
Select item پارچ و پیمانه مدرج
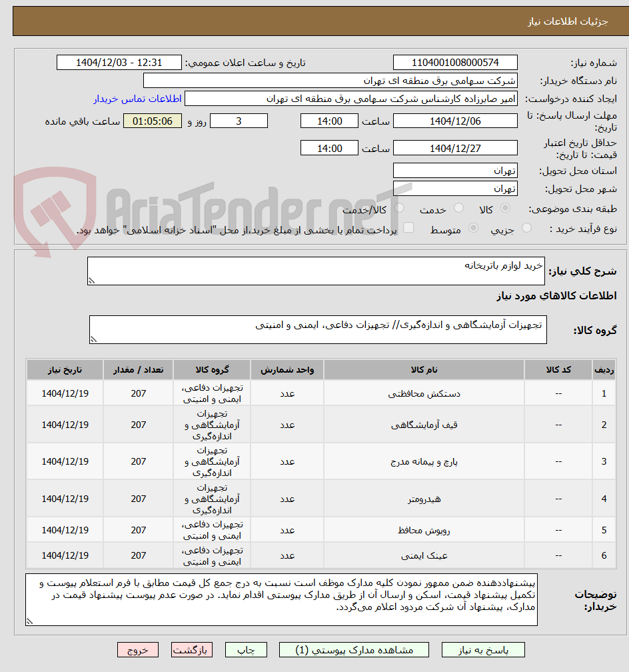point(424,461)
